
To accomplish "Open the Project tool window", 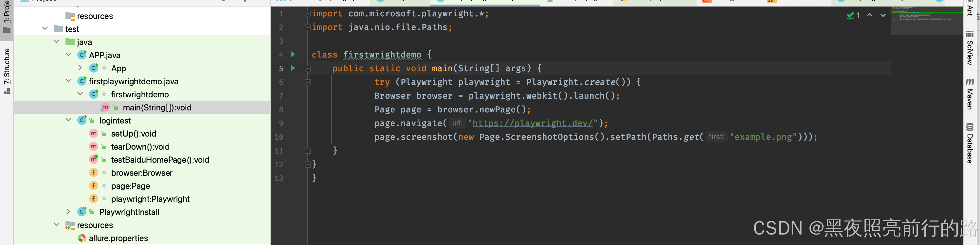I will pos(7,17).
